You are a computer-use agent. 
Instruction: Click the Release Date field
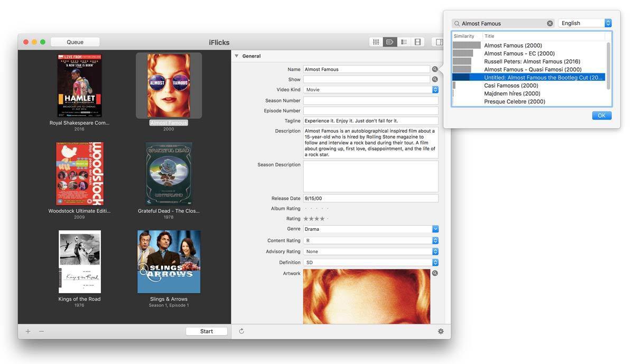(x=371, y=199)
